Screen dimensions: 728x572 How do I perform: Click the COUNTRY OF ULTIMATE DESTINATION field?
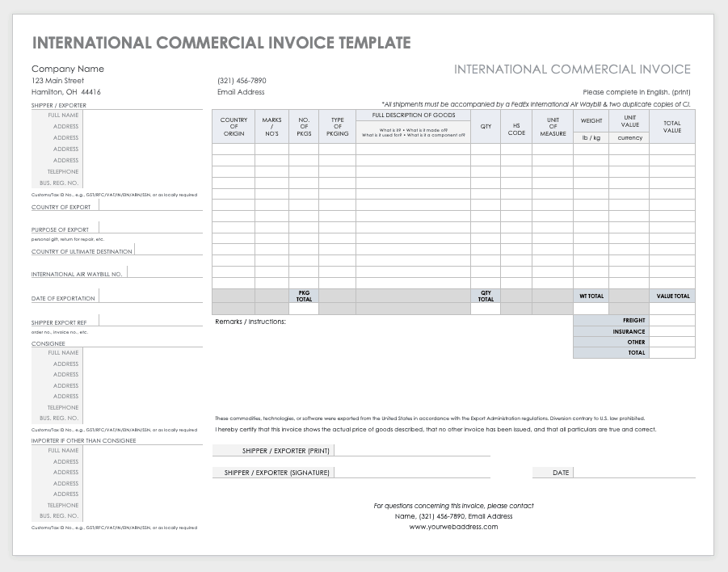coord(169,250)
